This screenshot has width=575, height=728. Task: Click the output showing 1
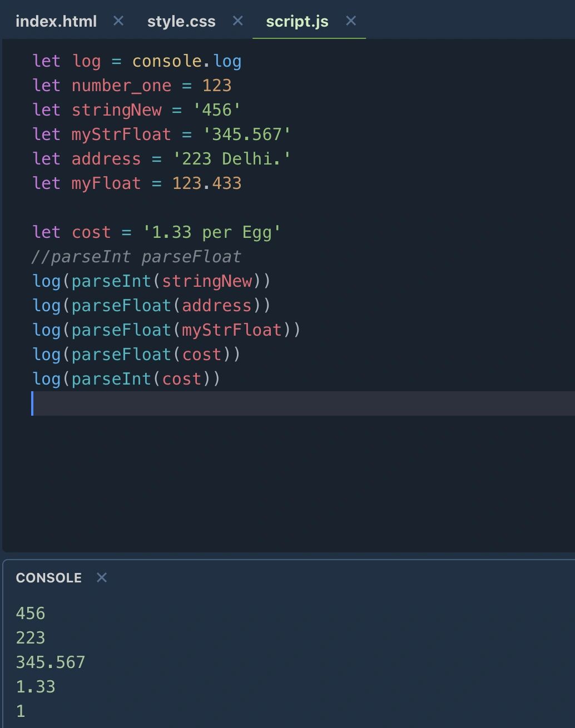(20, 710)
